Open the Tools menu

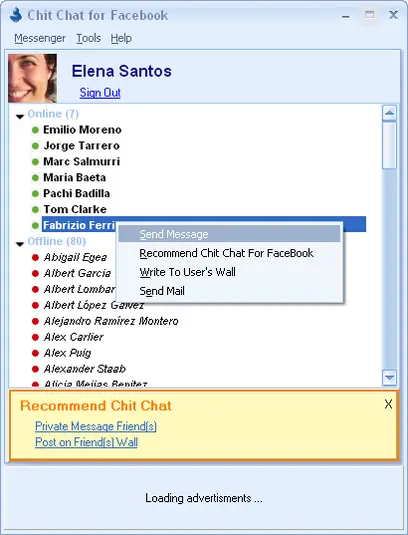coord(88,38)
